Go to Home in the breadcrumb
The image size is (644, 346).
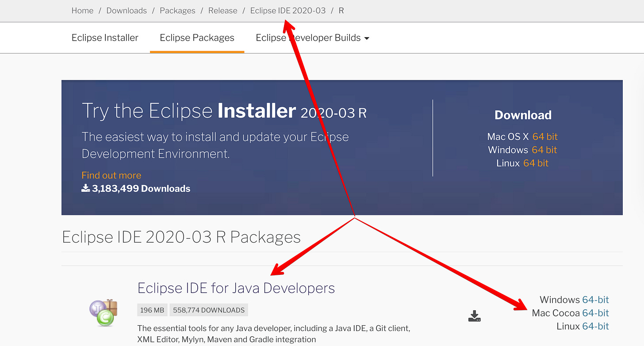pyautogui.click(x=83, y=11)
